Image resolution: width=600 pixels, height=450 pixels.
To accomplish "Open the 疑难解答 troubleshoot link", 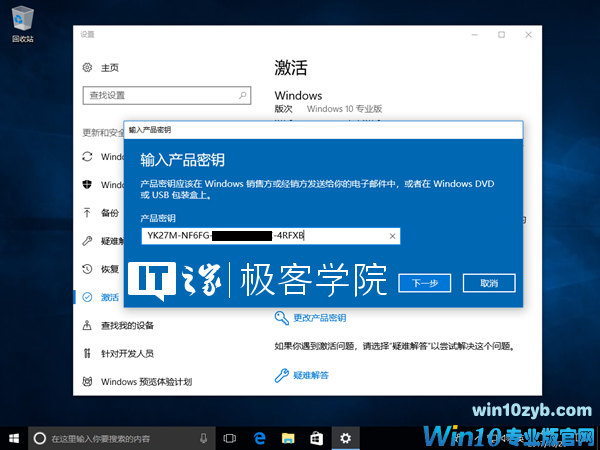I will click(311, 375).
